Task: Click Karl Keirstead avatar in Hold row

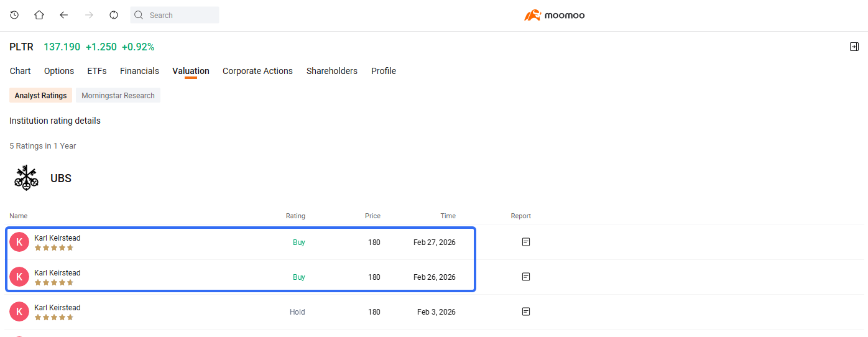Action: click(x=19, y=312)
